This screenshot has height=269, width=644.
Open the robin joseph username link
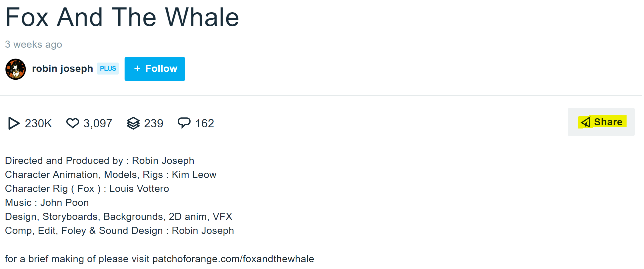(x=63, y=69)
